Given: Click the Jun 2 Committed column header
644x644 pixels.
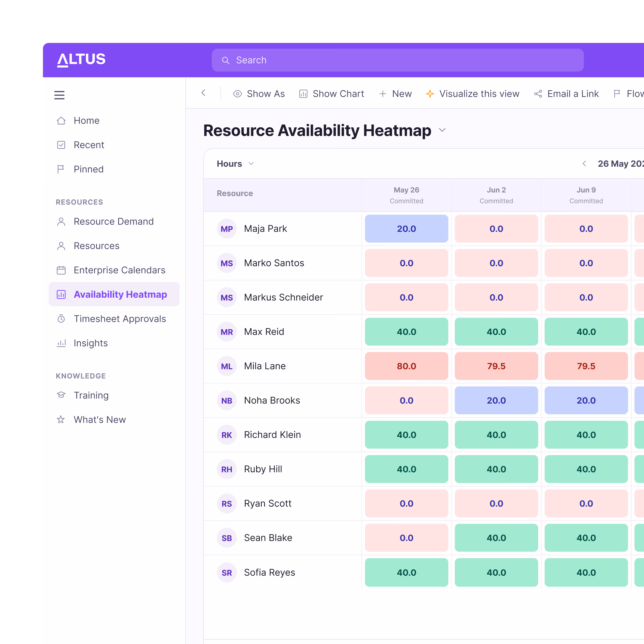Looking at the screenshot, I should click(x=496, y=195).
